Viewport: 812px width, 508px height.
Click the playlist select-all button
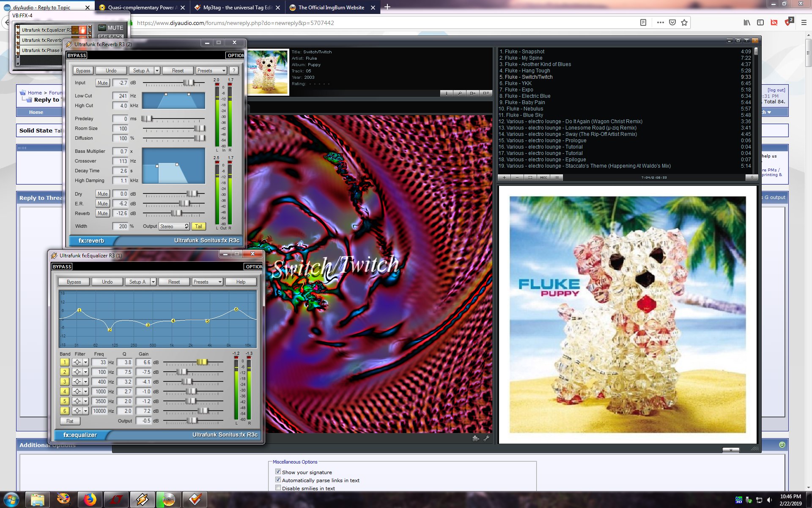(x=530, y=178)
